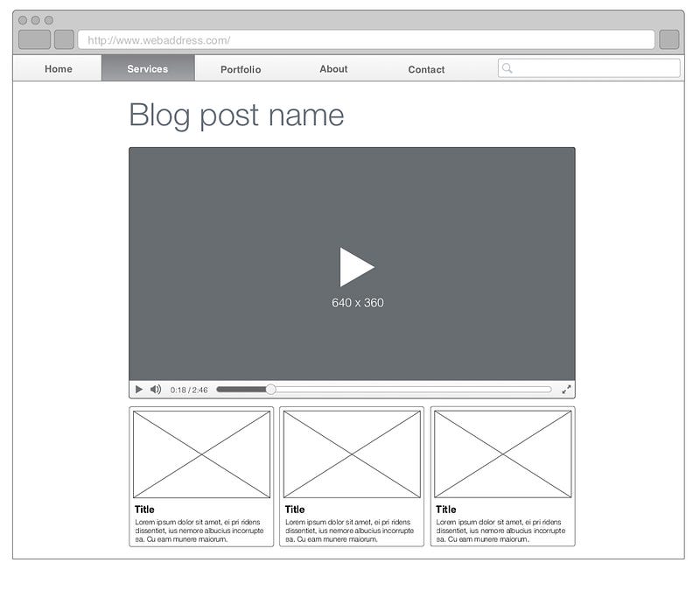Click the 0:18 / 2:46 time display
700x591 pixels.
point(189,390)
